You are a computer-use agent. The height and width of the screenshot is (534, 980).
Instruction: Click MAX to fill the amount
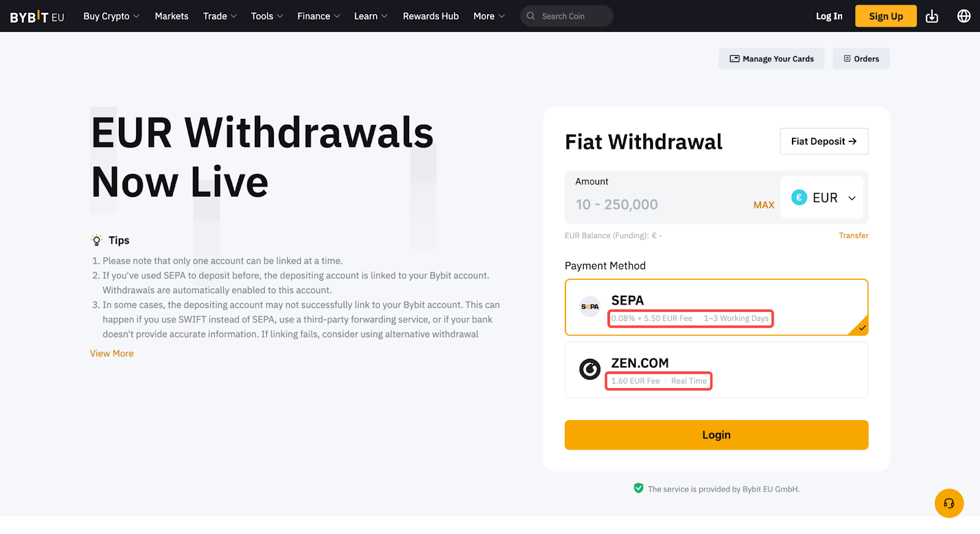click(763, 205)
